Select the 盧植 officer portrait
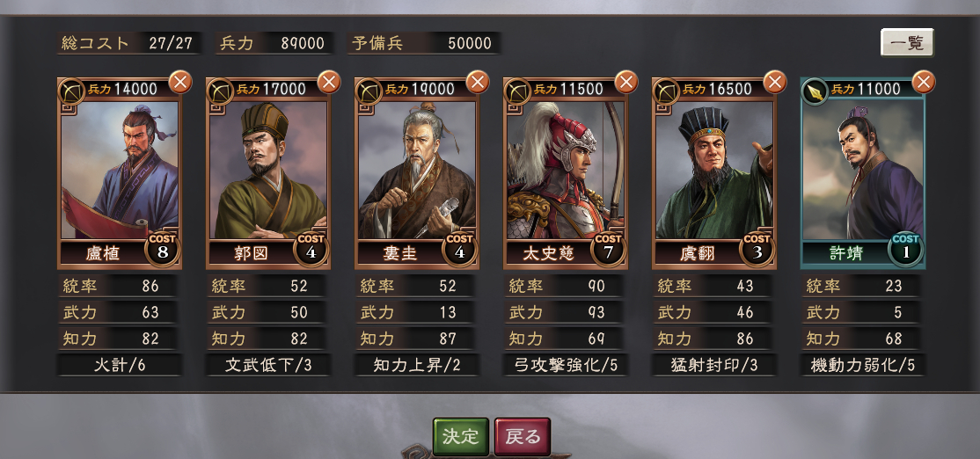This screenshot has width=980, height=459. pos(120,170)
